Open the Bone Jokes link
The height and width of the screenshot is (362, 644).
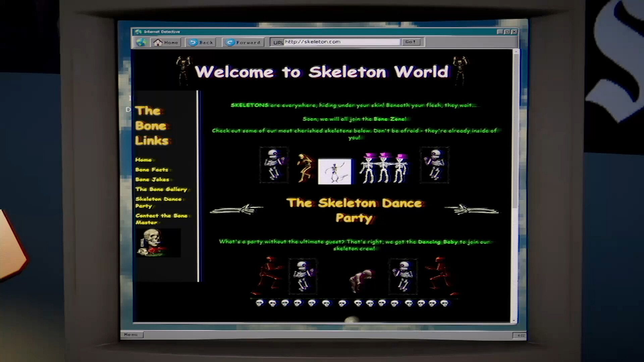[153, 180]
